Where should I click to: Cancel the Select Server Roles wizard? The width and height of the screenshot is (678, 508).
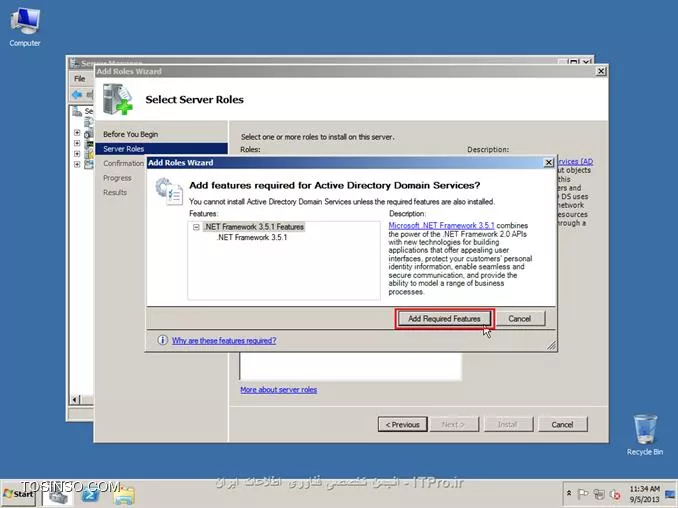pyautogui.click(x=563, y=425)
